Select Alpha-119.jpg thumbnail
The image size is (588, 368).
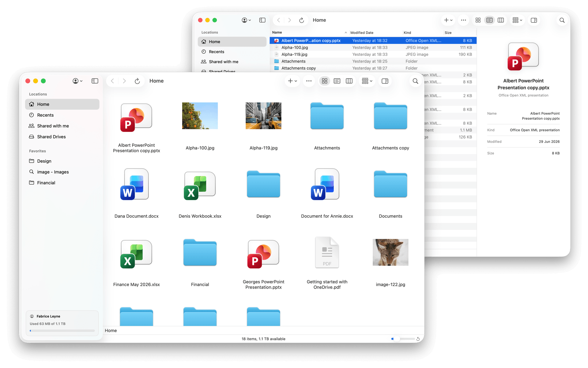click(x=263, y=116)
